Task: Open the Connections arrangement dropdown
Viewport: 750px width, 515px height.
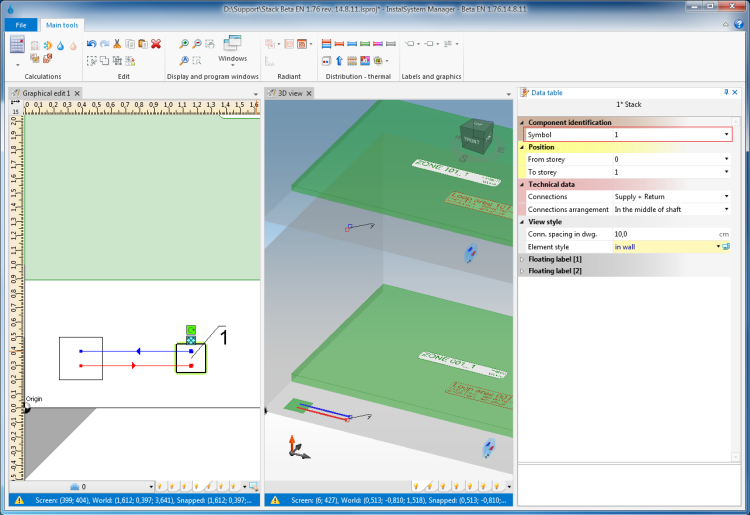Action: (x=727, y=209)
